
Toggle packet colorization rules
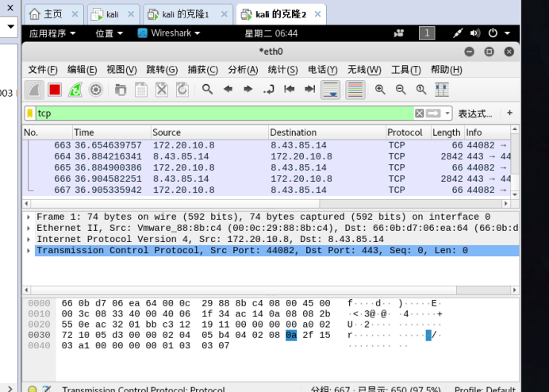coord(355,90)
